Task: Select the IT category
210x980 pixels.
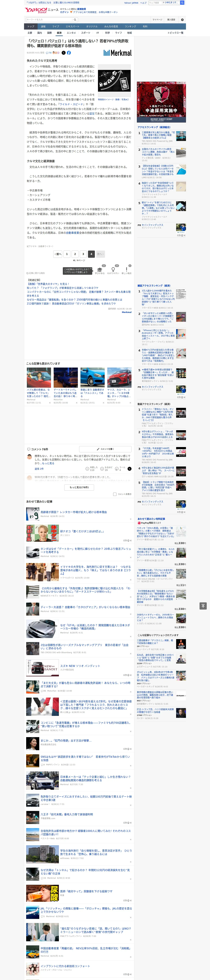Action: click(98, 33)
